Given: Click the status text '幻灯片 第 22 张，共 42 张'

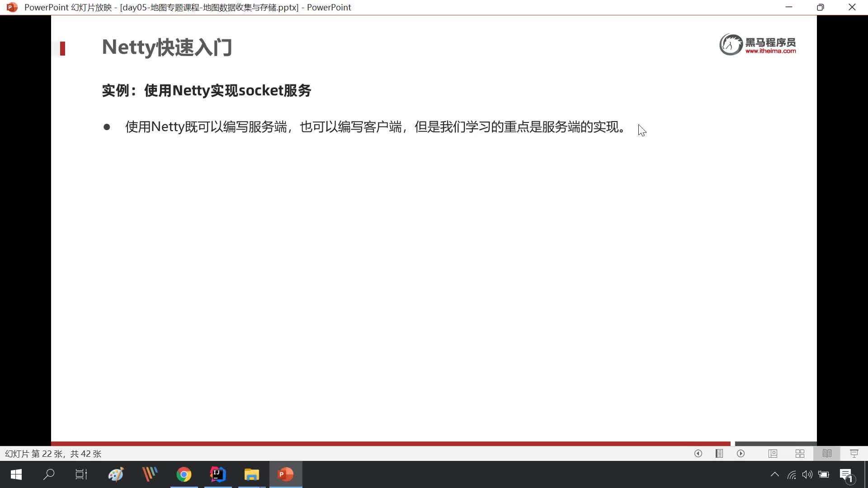Looking at the screenshot, I should point(53,454).
